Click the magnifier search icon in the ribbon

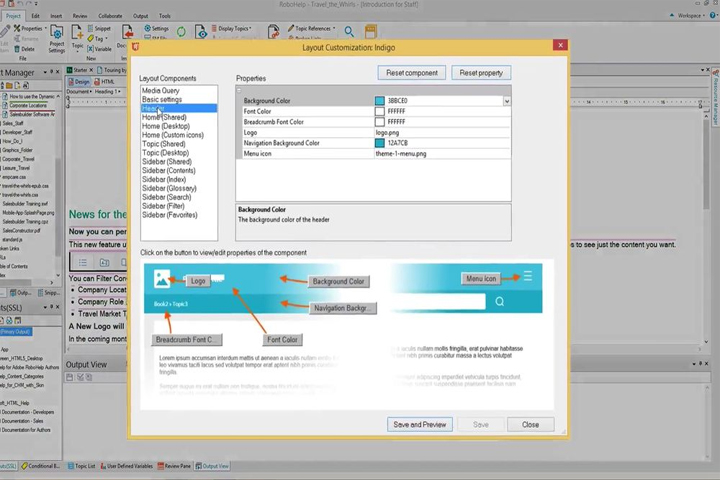(x=349, y=31)
